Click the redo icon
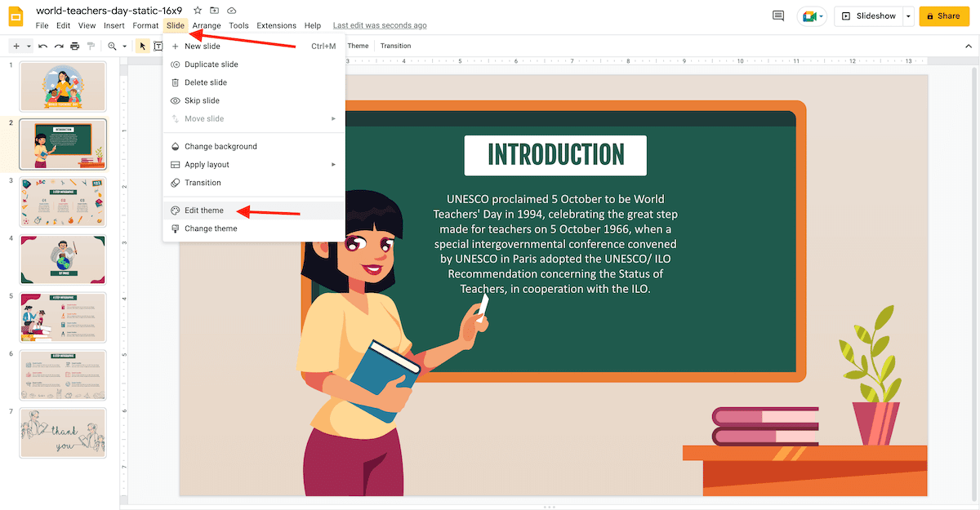Viewport: 980px width, 510px height. coord(58,46)
